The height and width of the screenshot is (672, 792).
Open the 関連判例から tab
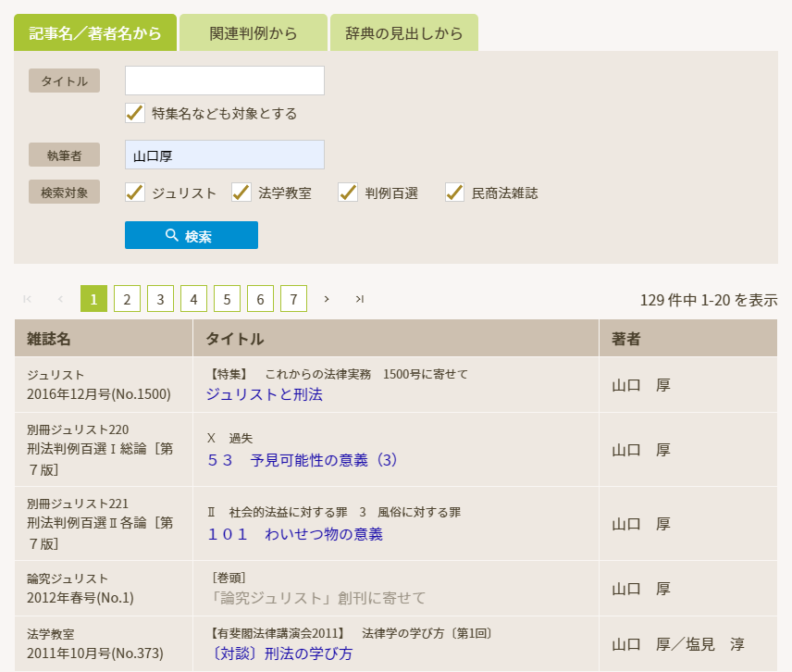tap(254, 32)
